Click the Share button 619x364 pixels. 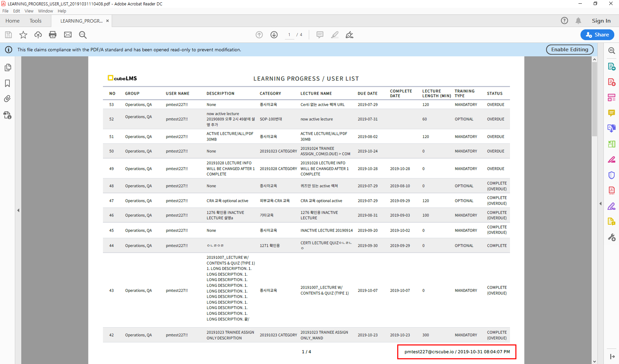point(597,35)
